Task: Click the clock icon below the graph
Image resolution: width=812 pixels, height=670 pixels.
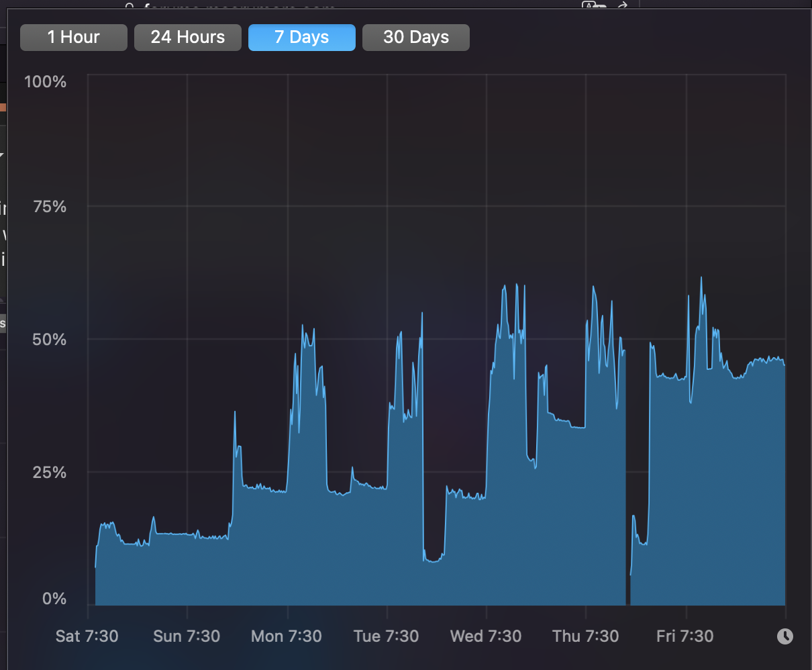Action: click(x=785, y=636)
